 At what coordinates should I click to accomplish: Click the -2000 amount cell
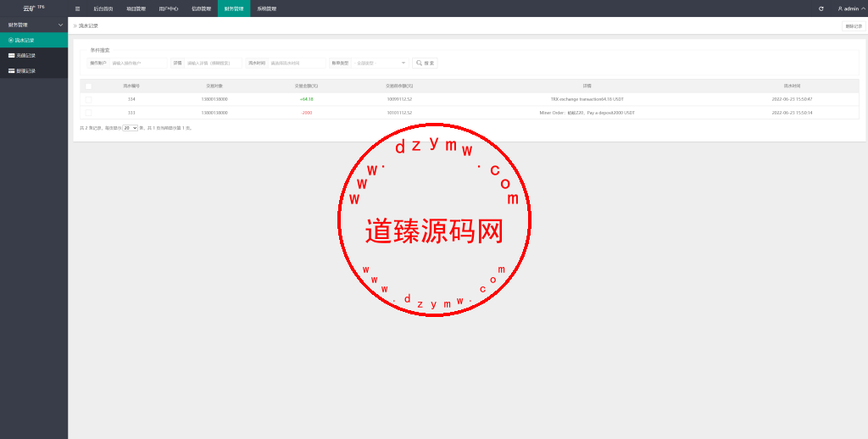307,113
